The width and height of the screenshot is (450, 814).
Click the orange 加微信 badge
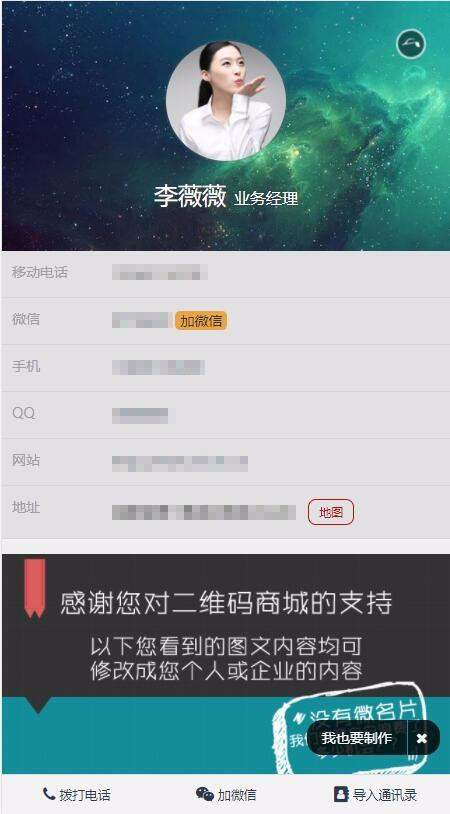click(201, 321)
